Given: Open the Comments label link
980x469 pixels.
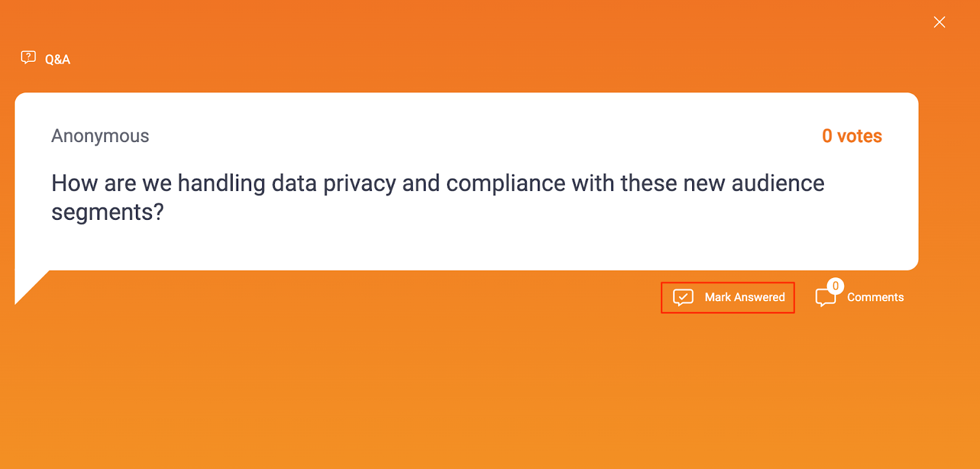Looking at the screenshot, I should point(875,298).
